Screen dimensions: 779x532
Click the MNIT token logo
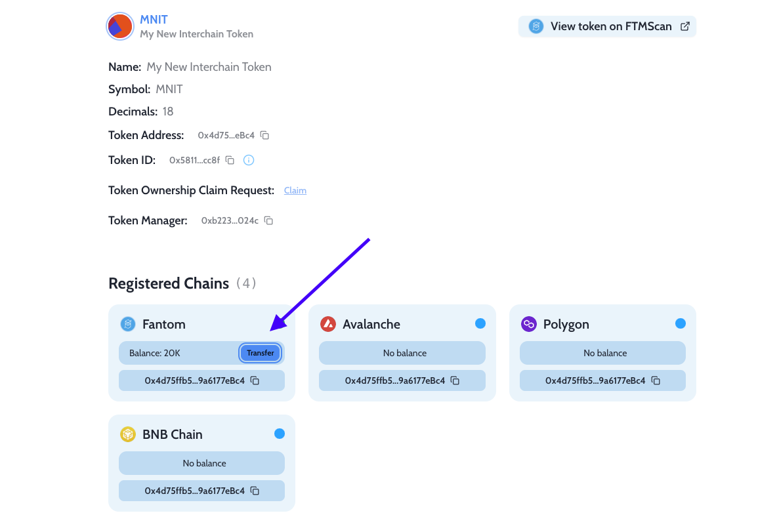pos(119,26)
